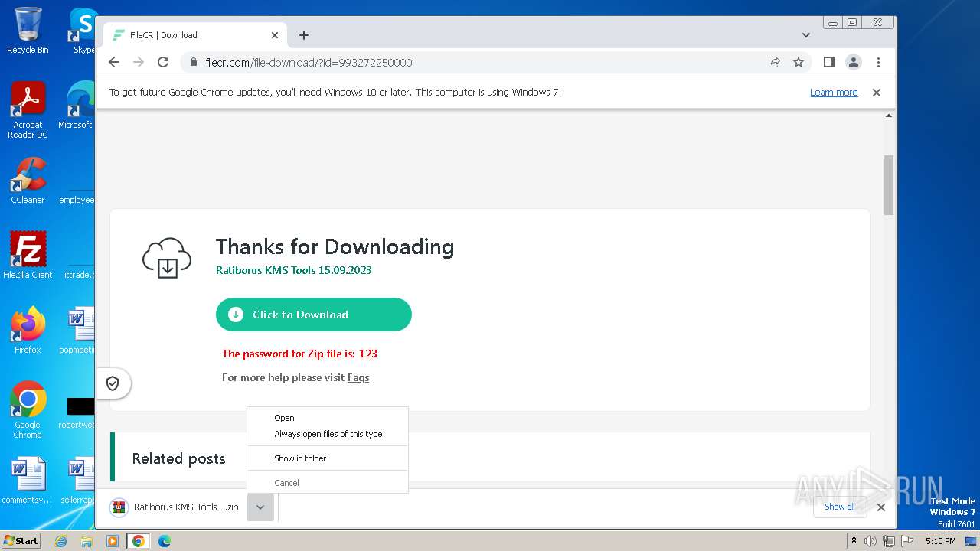
Task: Open Microsoft Edge from the taskbar
Action: coord(165,541)
